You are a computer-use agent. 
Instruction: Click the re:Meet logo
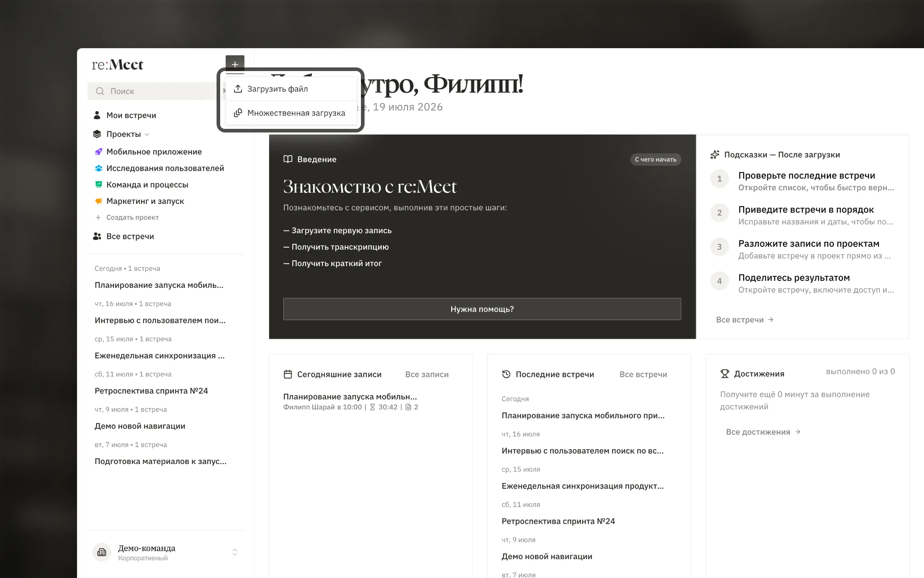(x=118, y=65)
